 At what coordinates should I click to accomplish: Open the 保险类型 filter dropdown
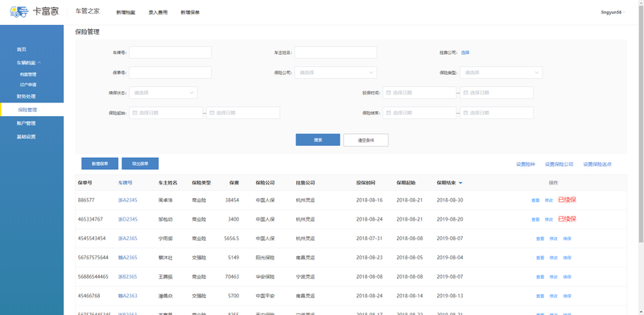501,73
